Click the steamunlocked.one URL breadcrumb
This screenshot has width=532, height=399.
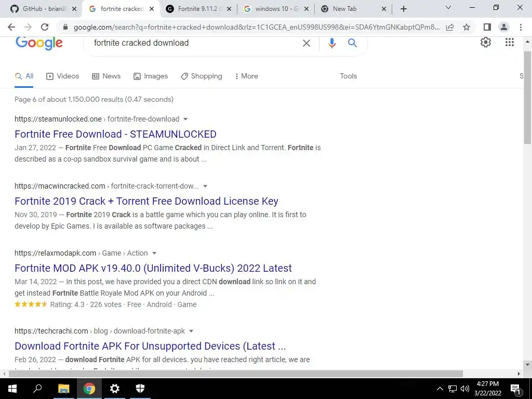pyautogui.click(x=97, y=119)
